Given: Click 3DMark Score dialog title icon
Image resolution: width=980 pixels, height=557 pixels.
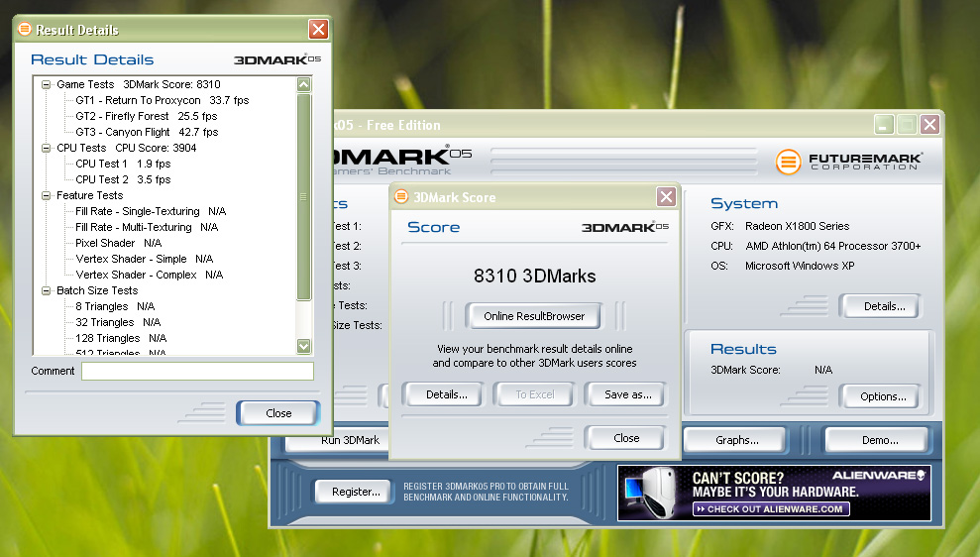Looking at the screenshot, I should (401, 196).
